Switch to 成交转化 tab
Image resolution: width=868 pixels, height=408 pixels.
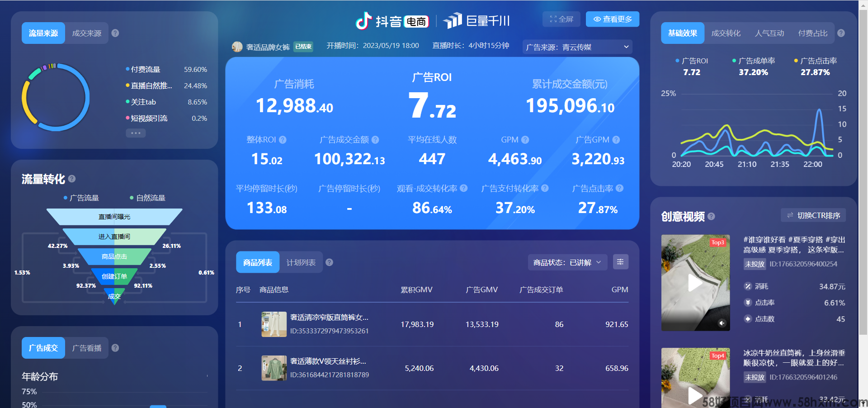click(x=726, y=33)
